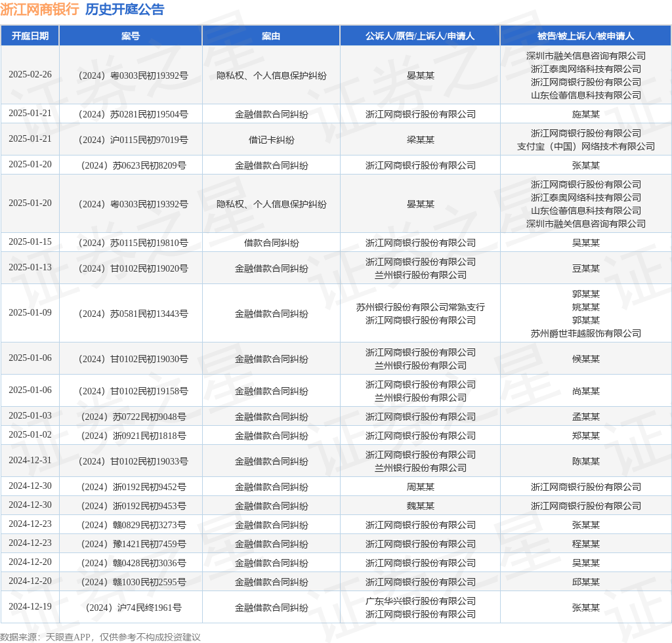Click the defendant name 姚某某

pos(586,307)
